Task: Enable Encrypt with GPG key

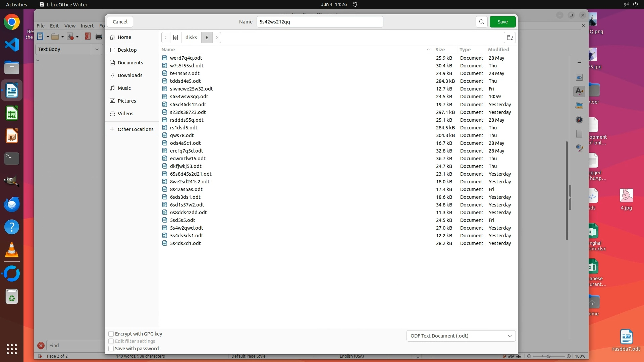Action: click(x=111, y=334)
